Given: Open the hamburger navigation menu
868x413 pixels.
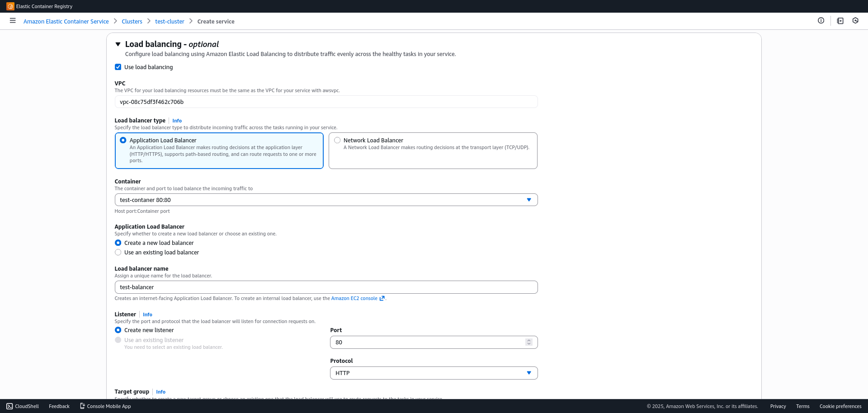Looking at the screenshot, I should point(12,21).
